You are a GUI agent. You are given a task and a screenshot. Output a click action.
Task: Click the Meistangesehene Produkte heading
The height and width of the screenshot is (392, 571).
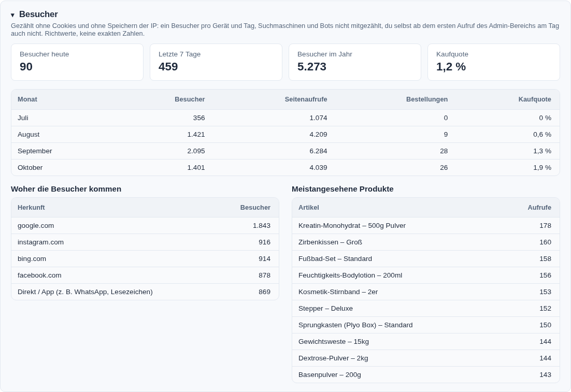coord(342,189)
